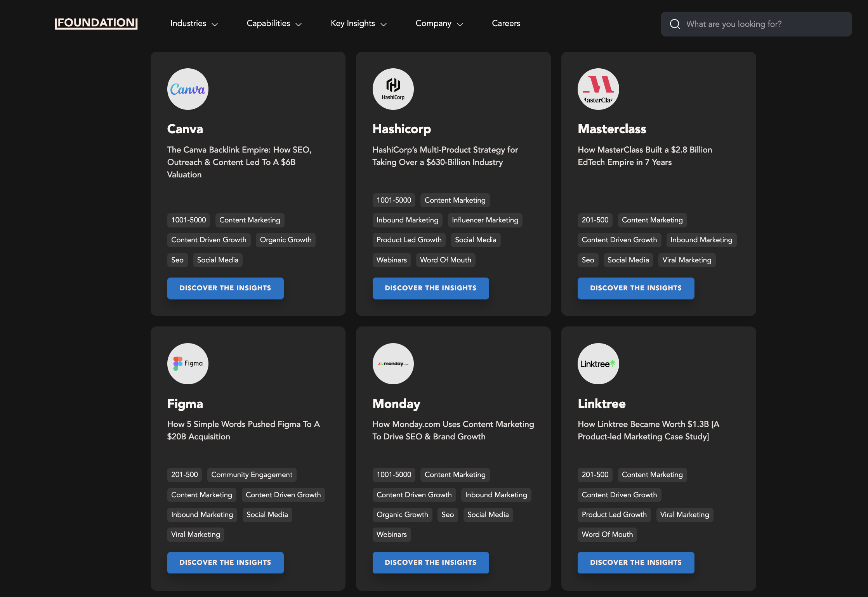Click 'How 5 Simple Words Pushed Figma' text
Image resolution: width=868 pixels, height=597 pixels.
pos(244,430)
